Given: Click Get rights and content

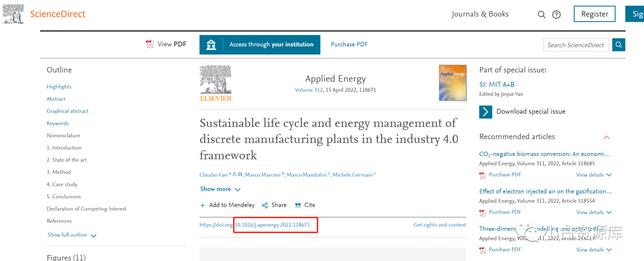Looking at the screenshot, I should [440, 225].
